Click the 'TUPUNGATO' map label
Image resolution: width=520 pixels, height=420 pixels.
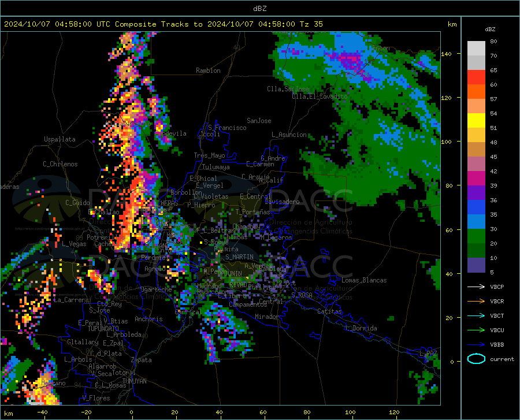pos(103,329)
